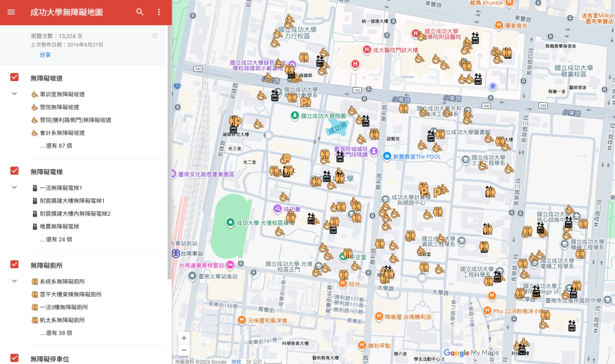Click the zoom in plus button

pyautogui.click(x=184, y=338)
